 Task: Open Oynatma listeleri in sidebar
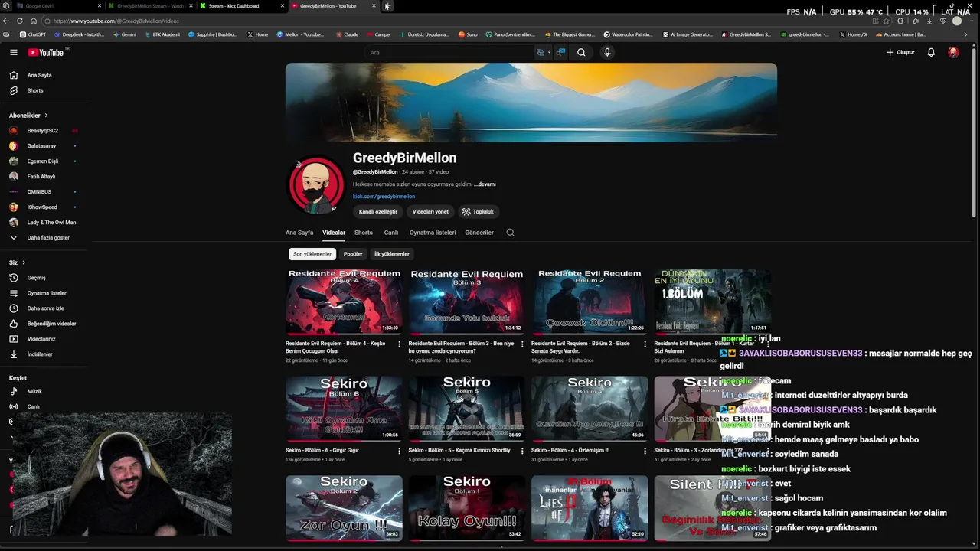coord(47,293)
